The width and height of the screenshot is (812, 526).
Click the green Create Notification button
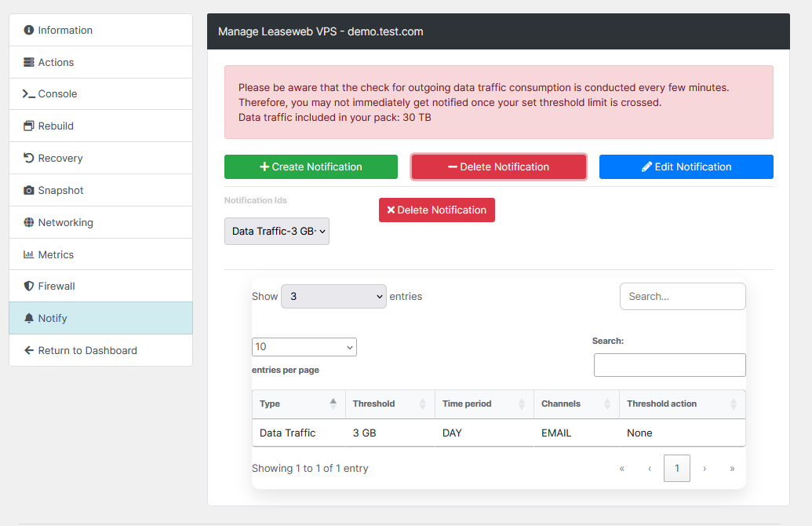(x=311, y=167)
